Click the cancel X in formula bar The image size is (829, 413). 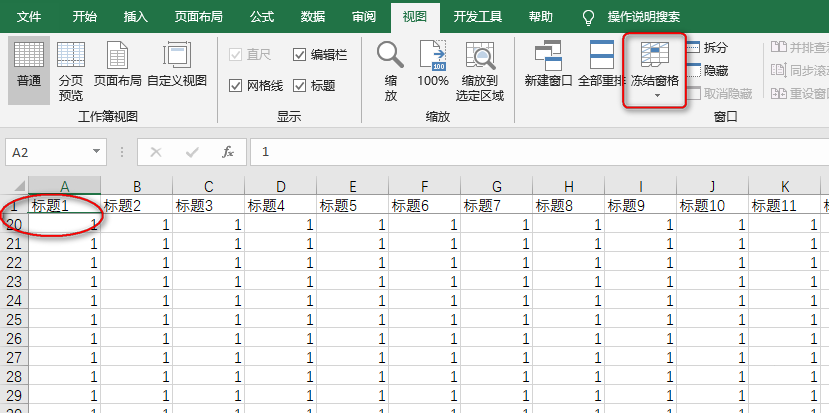(x=155, y=152)
